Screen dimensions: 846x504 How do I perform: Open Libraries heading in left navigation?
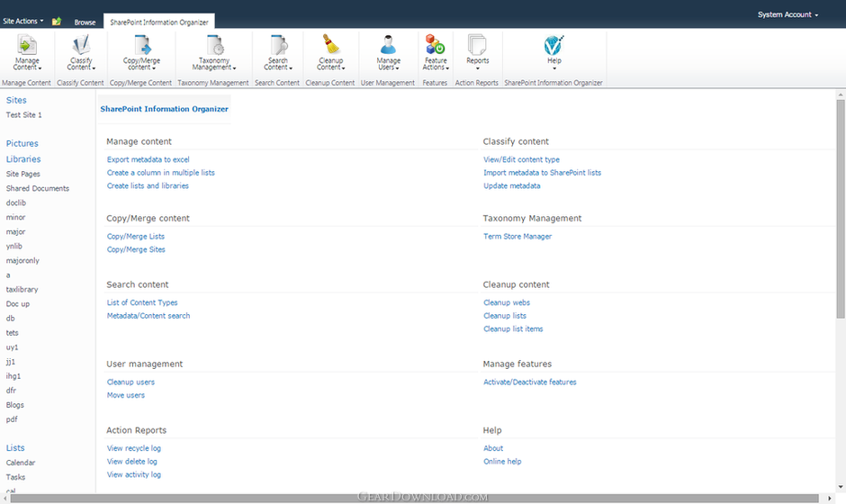(23, 159)
